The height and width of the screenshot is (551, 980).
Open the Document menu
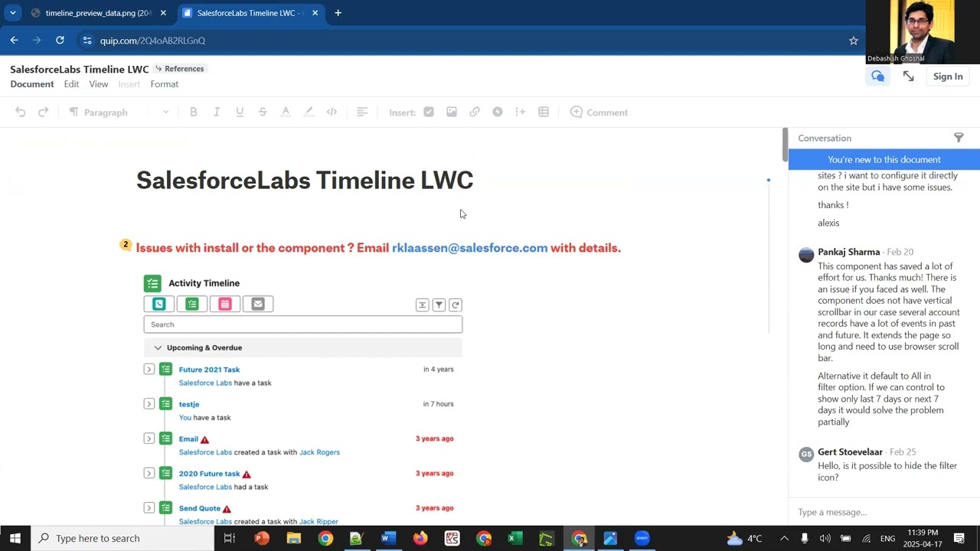click(x=32, y=84)
